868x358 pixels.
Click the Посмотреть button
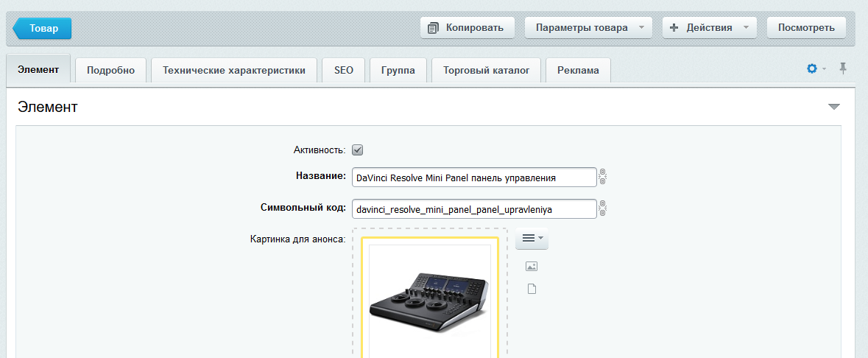click(806, 28)
